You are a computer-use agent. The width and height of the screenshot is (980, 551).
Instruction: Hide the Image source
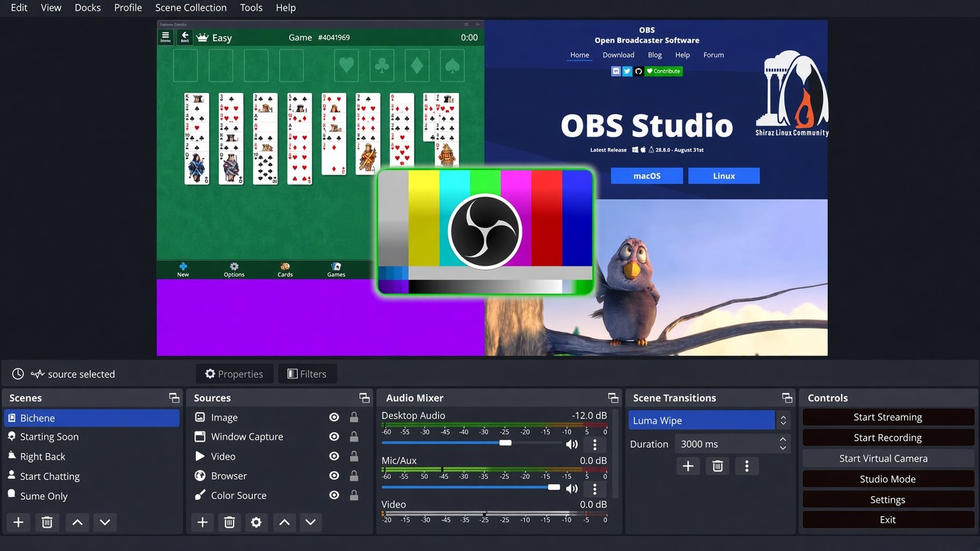334,417
